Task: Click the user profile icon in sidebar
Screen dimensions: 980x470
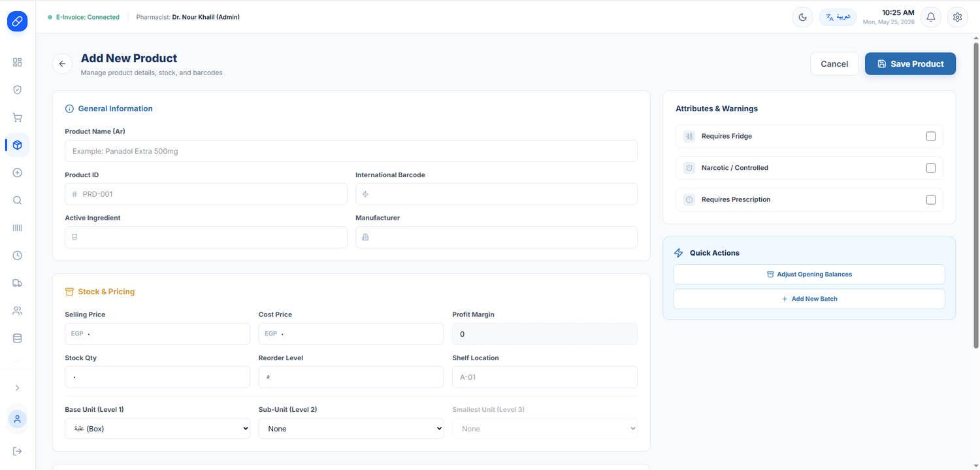Action: point(18,419)
